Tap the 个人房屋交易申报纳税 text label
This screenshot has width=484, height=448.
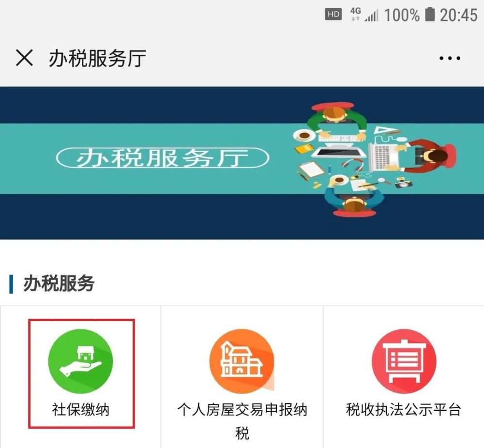(x=242, y=421)
